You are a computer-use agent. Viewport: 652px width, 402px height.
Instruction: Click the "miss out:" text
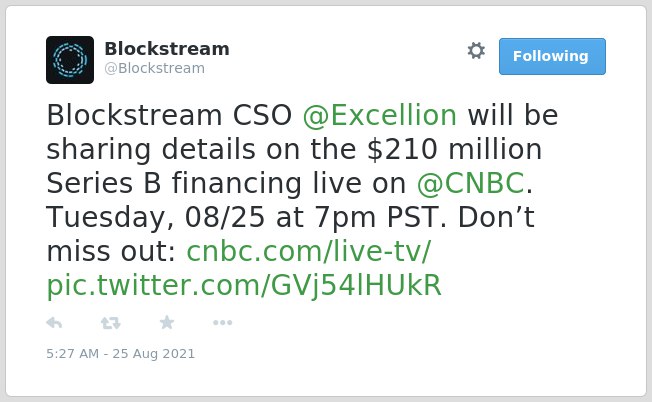tap(111, 252)
